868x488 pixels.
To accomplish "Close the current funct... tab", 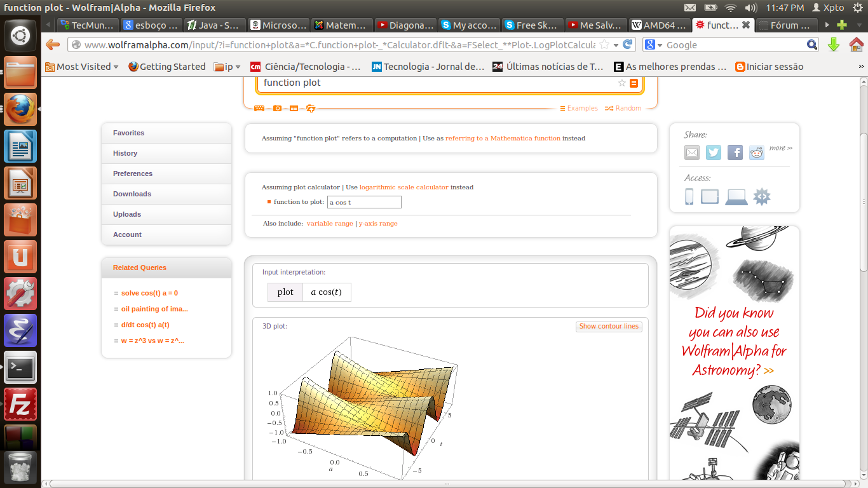I will point(745,25).
